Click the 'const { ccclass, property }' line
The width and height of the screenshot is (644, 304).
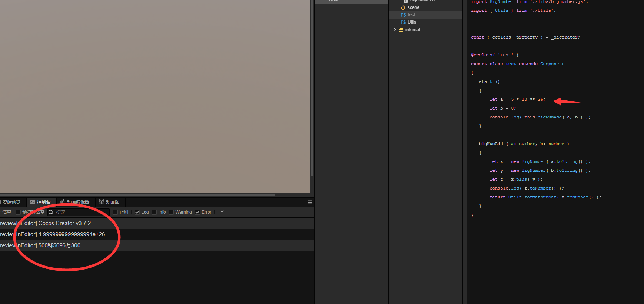[525, 37]
